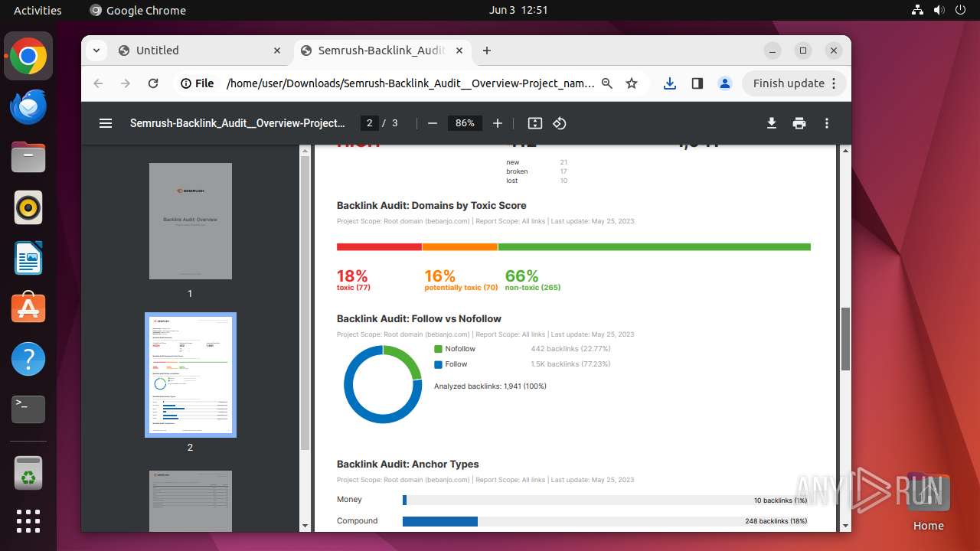Go forward in Chrome

coord(126,83)
